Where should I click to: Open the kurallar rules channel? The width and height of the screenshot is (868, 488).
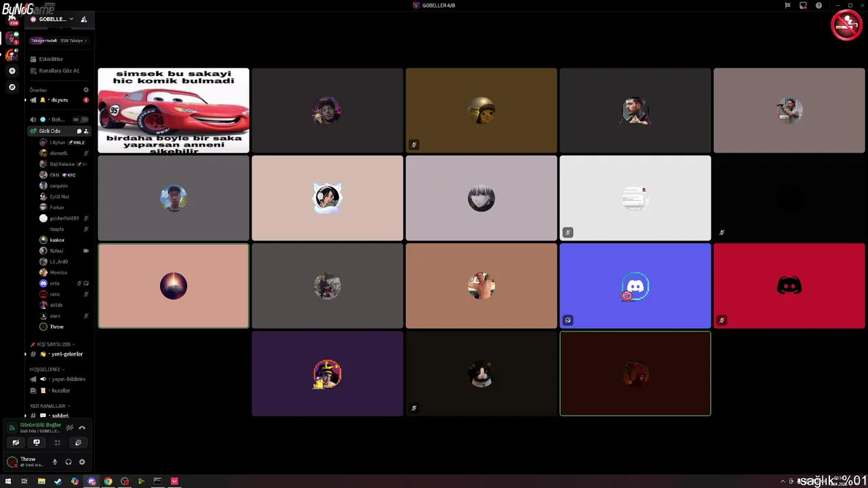click(x=60, y=390)
